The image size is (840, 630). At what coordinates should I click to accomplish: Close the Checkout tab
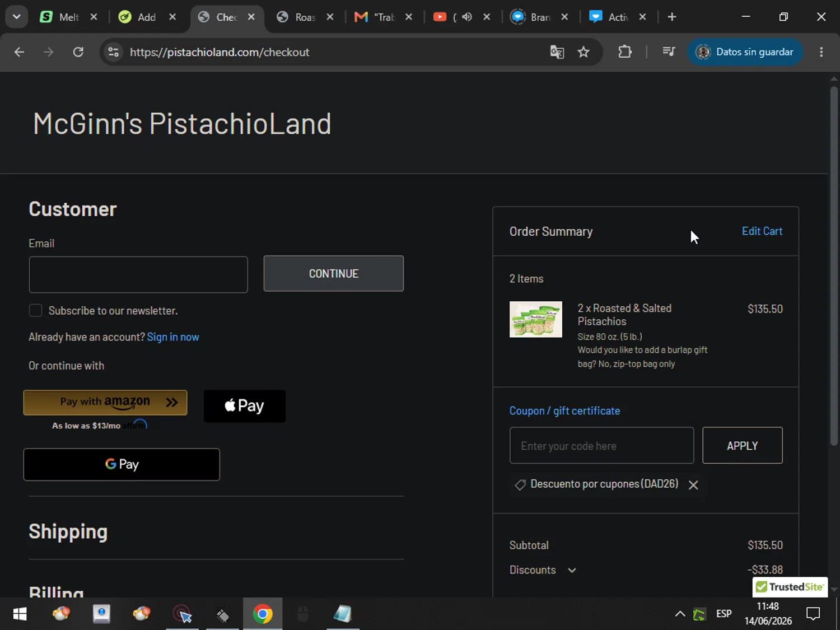pos(251,17)
